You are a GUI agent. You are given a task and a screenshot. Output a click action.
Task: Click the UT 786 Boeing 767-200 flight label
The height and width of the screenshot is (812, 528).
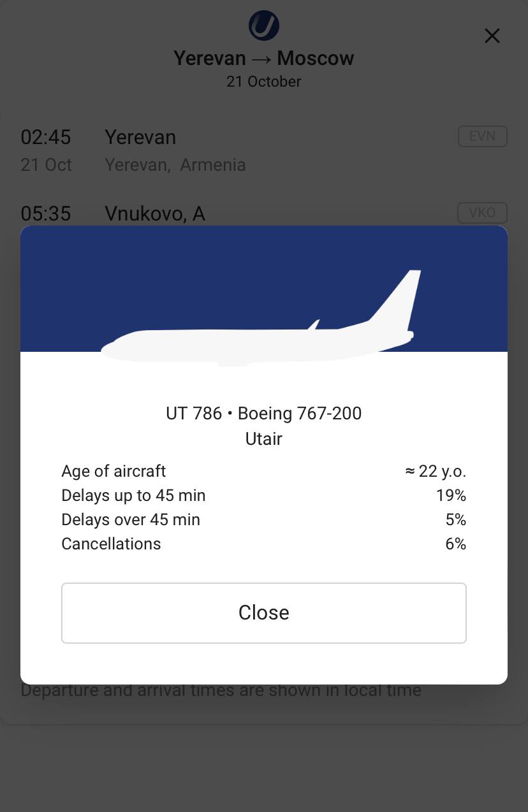[x=263, y=414]
